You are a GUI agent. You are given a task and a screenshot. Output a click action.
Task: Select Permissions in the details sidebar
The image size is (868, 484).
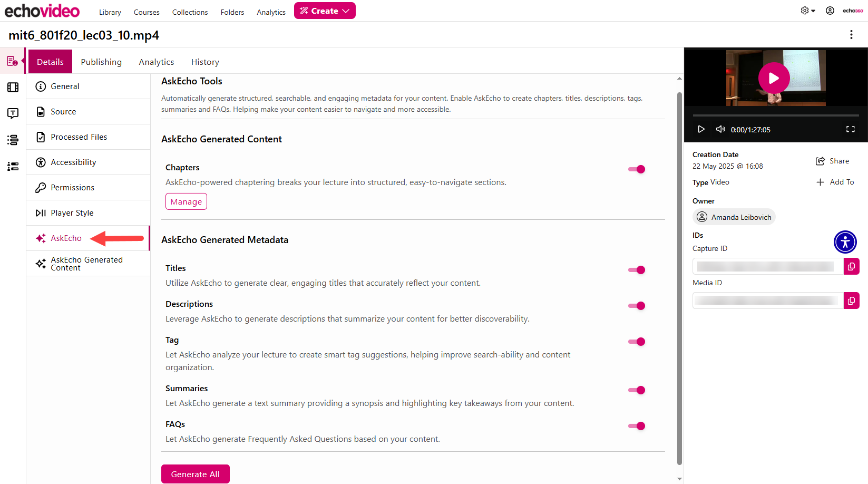click(x=89, y=188)
